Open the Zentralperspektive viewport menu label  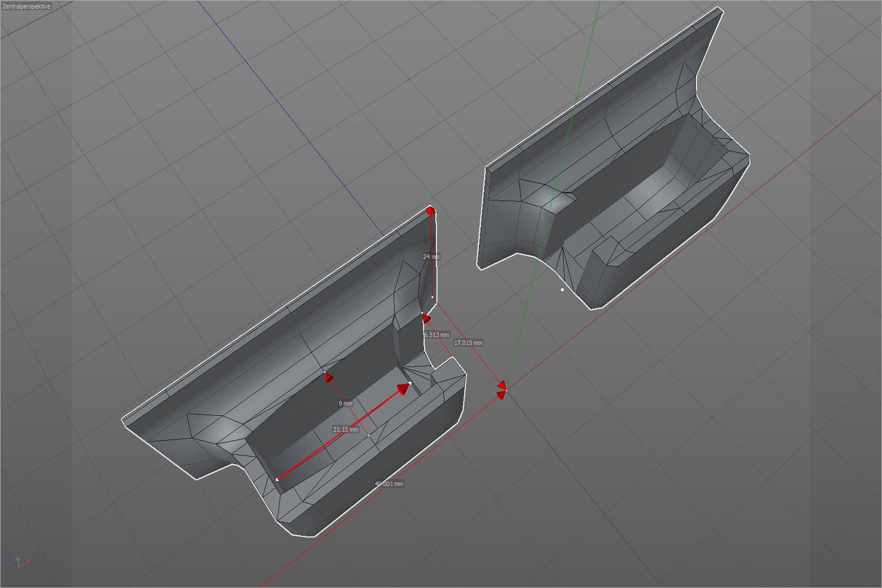point(27,6)
